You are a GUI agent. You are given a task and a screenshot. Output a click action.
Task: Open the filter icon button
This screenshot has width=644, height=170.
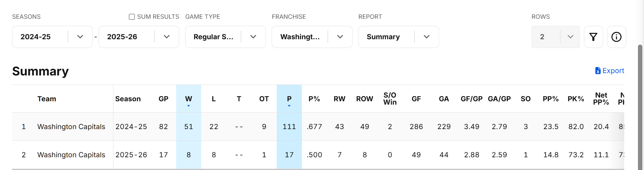click(593, 37)
